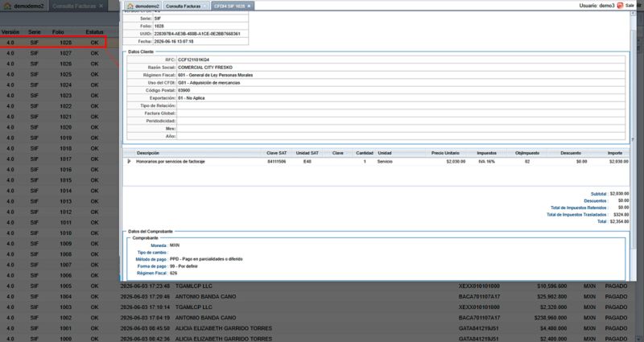
Task: Switch to the front window's Consulta Facturas tab
Action: (186, 6)
